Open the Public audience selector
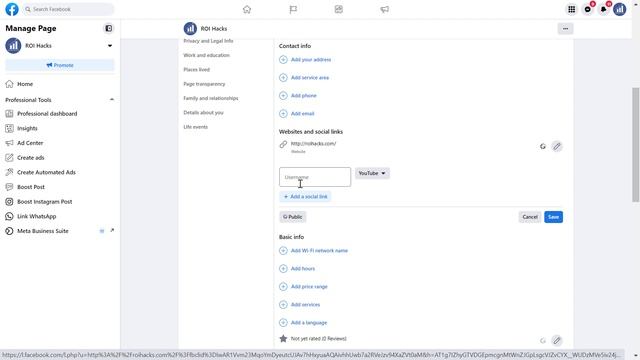640x360 pixels. 293,217
